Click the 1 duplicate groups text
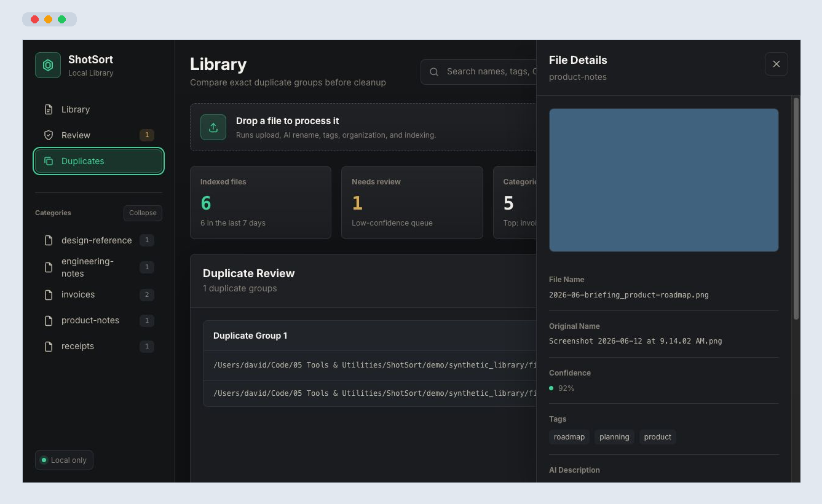This screenshot has width=822, height=504. pyautogui.click(x=240, y=288)
